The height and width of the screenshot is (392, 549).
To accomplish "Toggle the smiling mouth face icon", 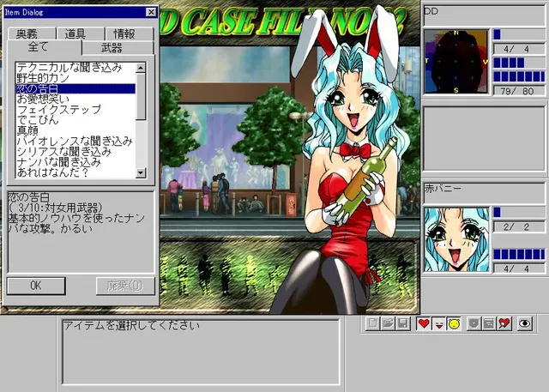I will 438,323.
